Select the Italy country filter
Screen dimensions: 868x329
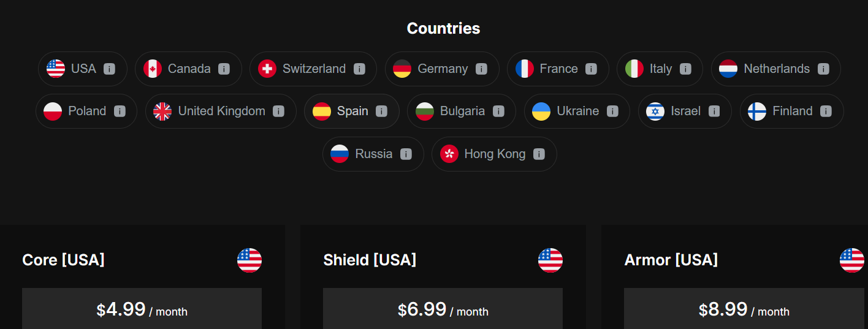coord(660,69)
